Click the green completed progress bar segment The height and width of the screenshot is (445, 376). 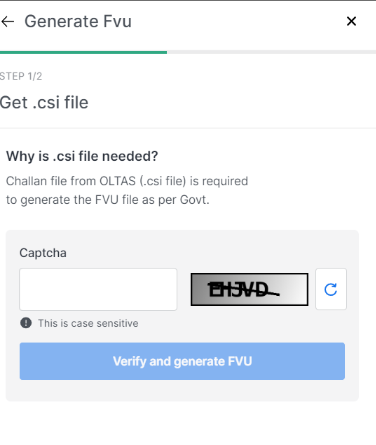pyautogui.click(x=83, y=52)
